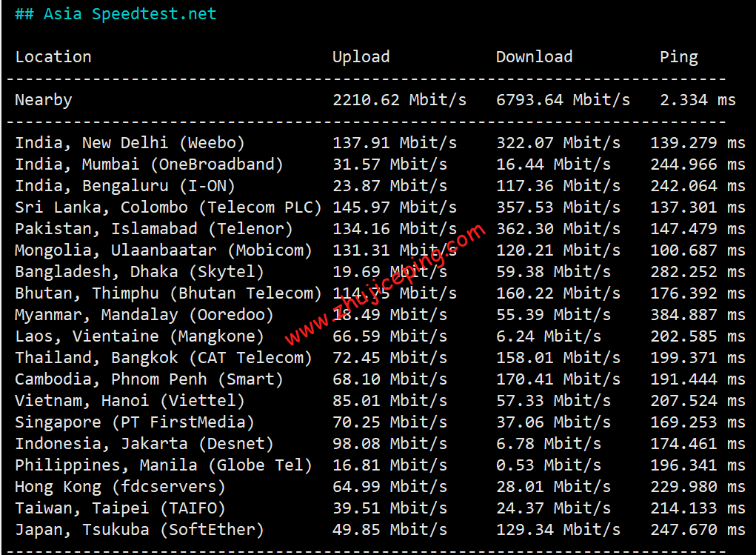Select Phnom Penh download "170.41 Mbit/s"

pos(558,379)
